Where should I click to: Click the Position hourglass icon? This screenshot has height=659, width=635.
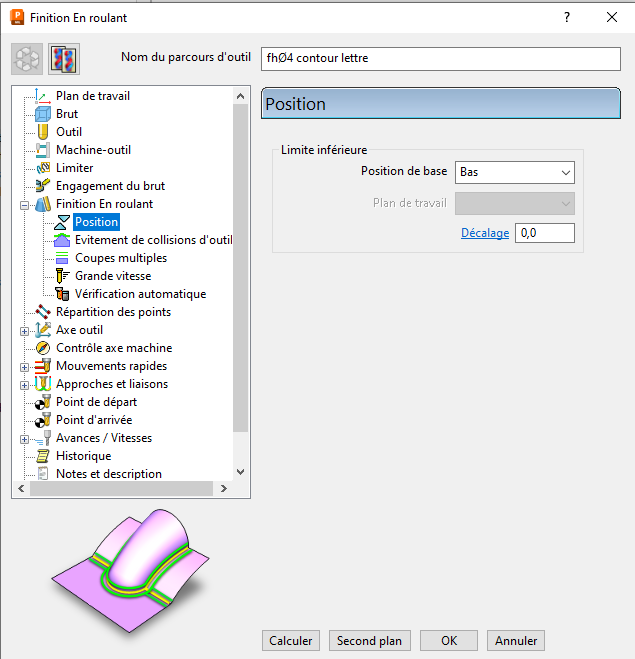tap(62, 222)
